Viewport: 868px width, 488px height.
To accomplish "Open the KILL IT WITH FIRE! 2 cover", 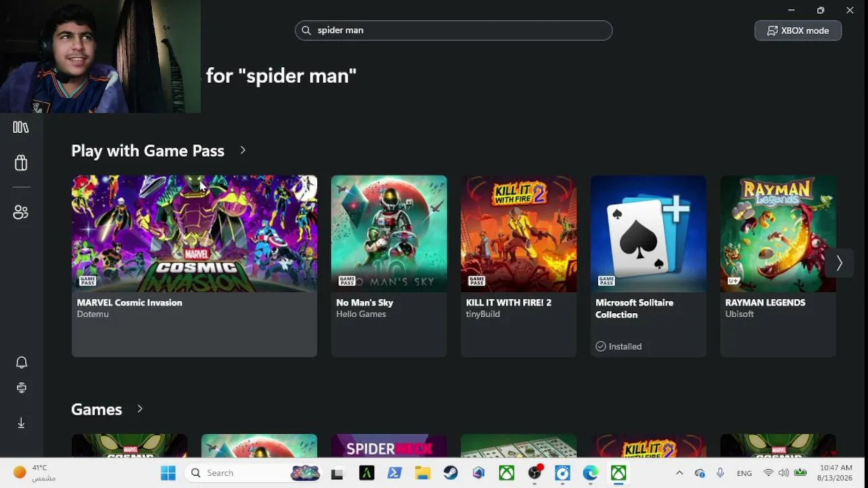I will (519, 234).
